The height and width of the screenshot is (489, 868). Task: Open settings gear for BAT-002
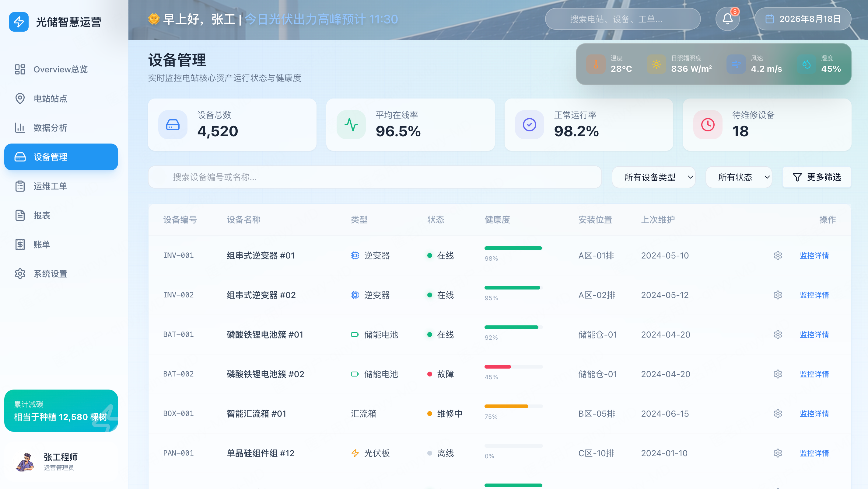(x=778, y=374)
